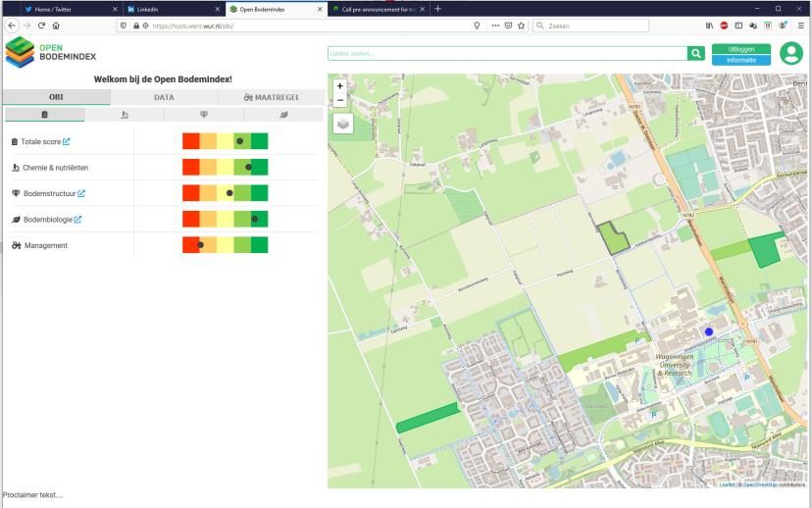Open the Firefox hamburger menu

point(800,25)
